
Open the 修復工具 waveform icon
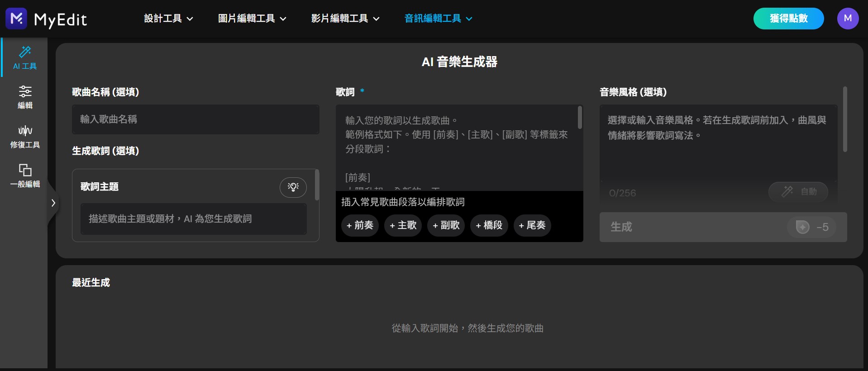(25, 131)
